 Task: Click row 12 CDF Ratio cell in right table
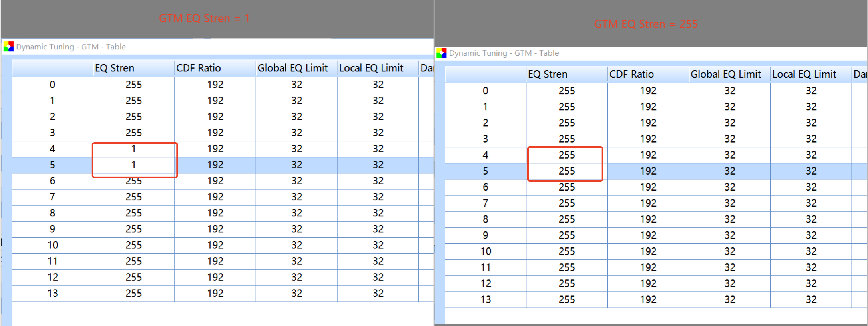click(648, 283)
